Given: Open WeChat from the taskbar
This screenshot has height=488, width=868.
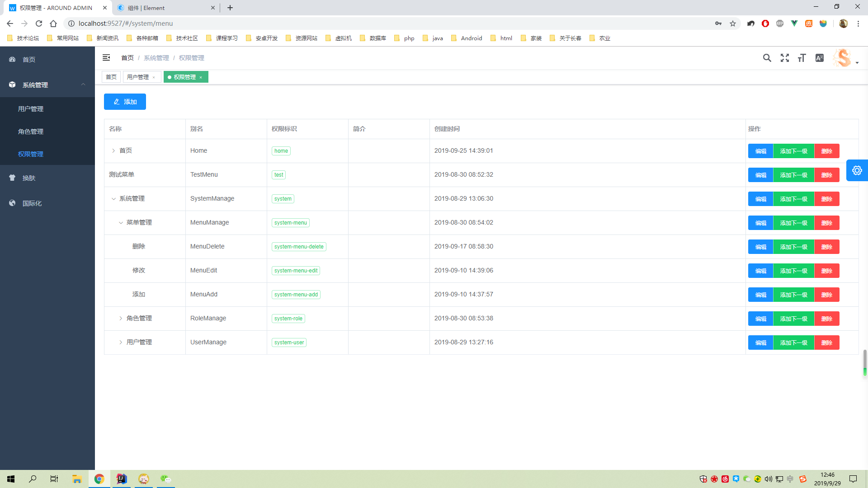Looking at the screenshot, I should (166, 479).
